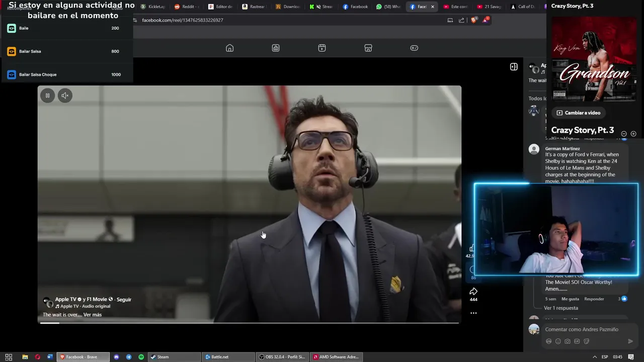The image size is (644, 362).
Task: Toggle the comments side panel icon
Action: pyautogui.click(x=514, y=66)
